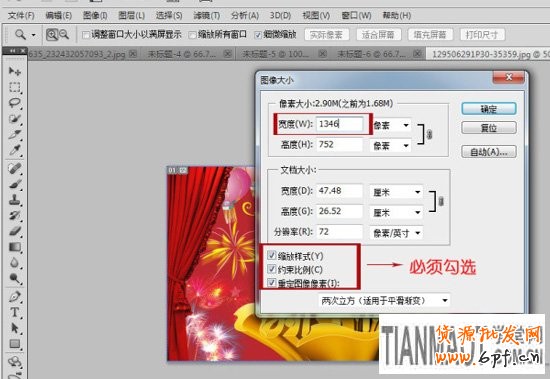Viewport: 550px width, 379px height.
Task: Click the zoom in magnifier icon
Action: [x=52, y=34]
